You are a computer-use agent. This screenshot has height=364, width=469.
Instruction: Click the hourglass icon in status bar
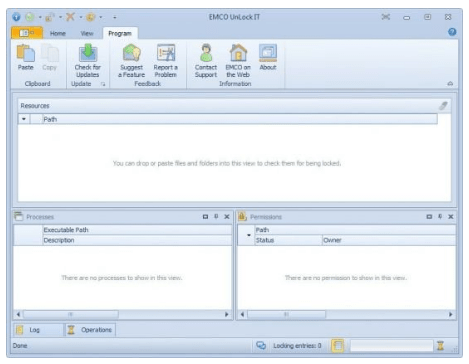point(440,345)
